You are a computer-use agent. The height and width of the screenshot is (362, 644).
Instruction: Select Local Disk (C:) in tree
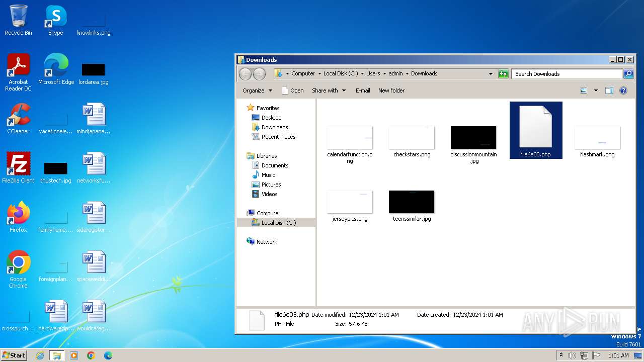[279, 223]
